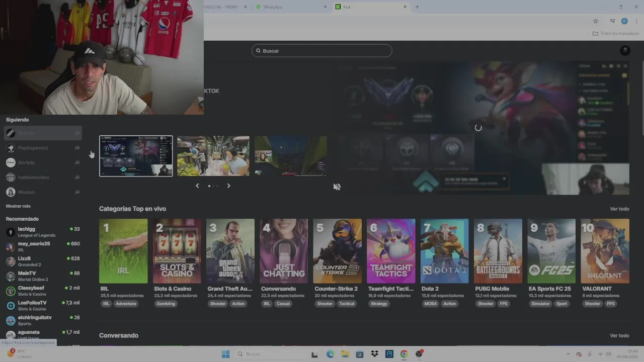Open Pepitaperezz followed channel avatar

click(10, 148)
